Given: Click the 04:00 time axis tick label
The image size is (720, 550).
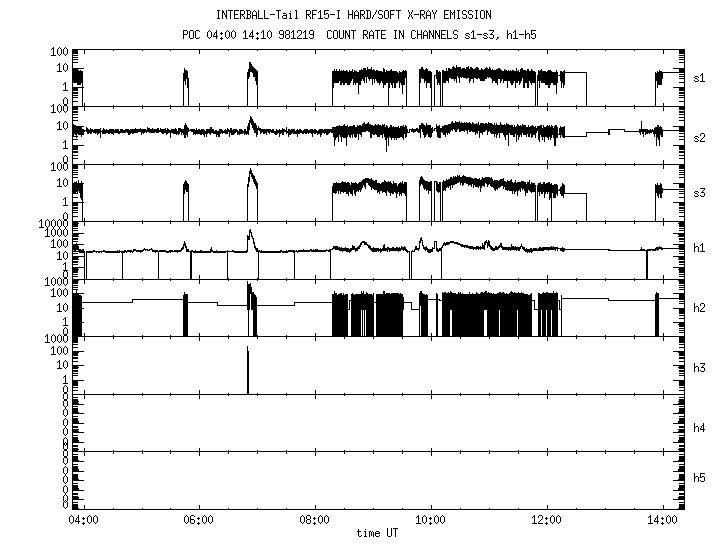Looking at the screenshot, I should click(82, 521).
